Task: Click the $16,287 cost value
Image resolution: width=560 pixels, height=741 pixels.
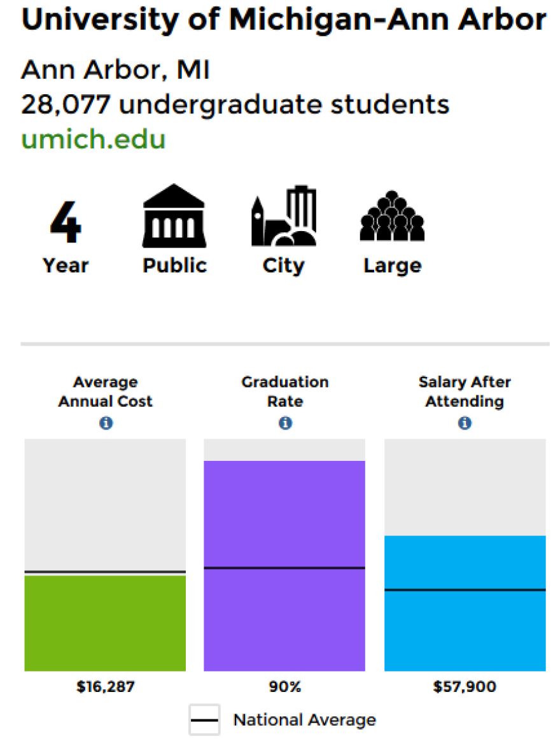Action: [x=106, y=686]
